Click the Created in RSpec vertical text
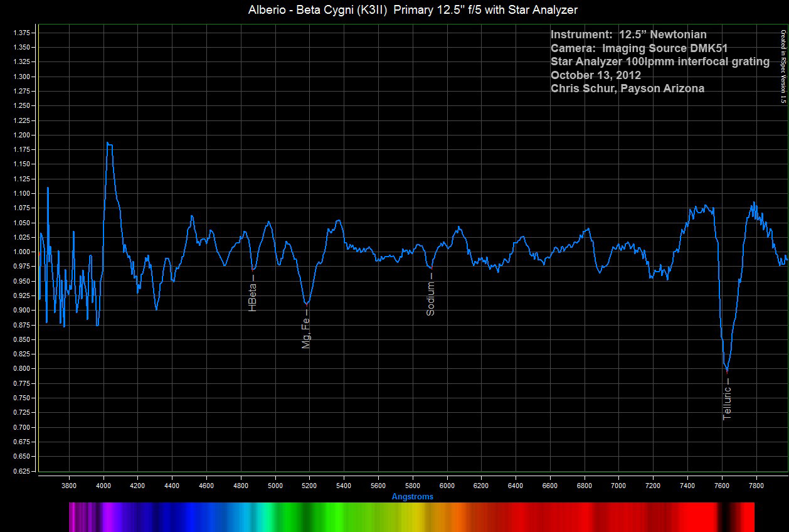This screenshot has height=532, width=789. (x=783, y=66)
